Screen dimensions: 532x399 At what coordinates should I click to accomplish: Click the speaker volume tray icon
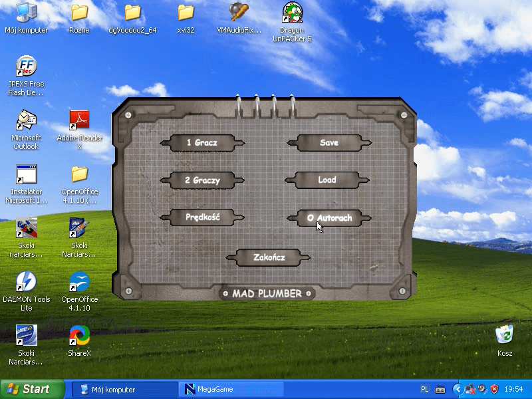481,389
